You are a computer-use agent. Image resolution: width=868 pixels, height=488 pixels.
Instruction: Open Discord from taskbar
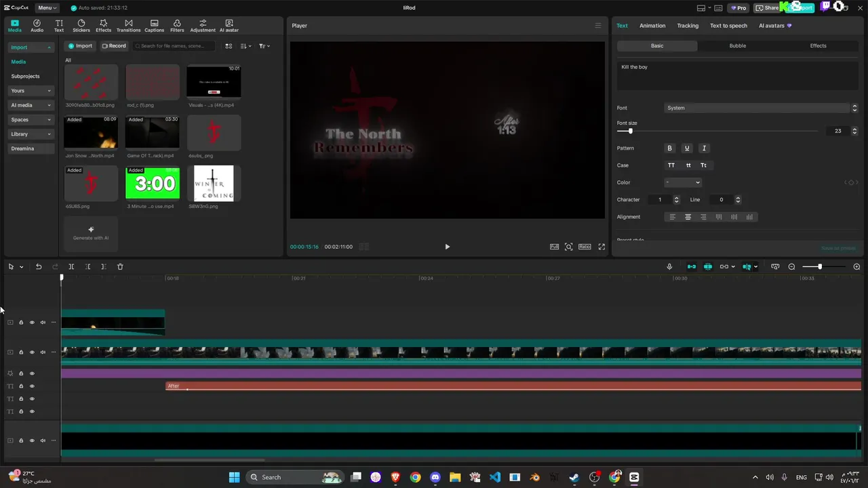[x=435, y=477]
